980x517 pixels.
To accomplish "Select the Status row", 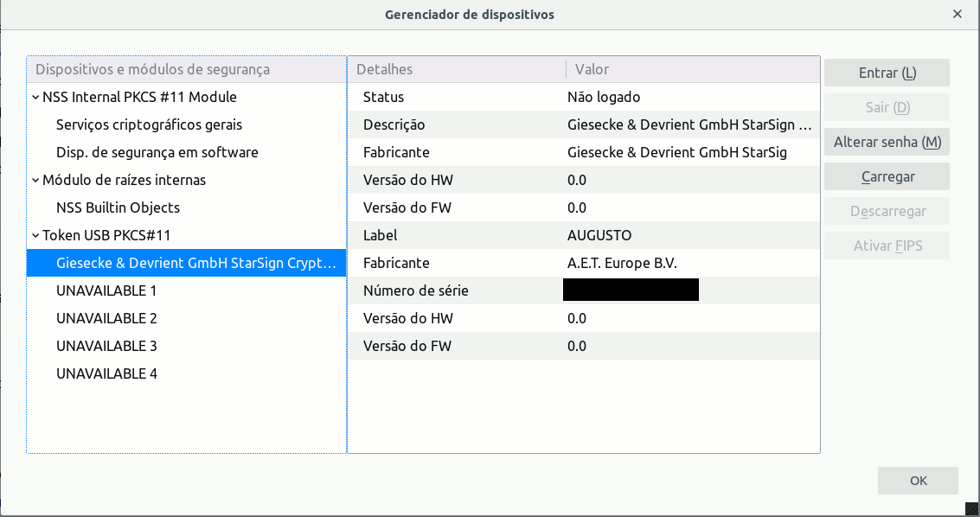I will click(584, 98).
